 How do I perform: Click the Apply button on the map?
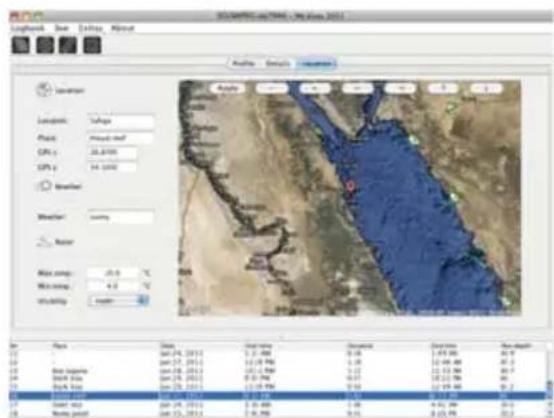coord(227,88)
